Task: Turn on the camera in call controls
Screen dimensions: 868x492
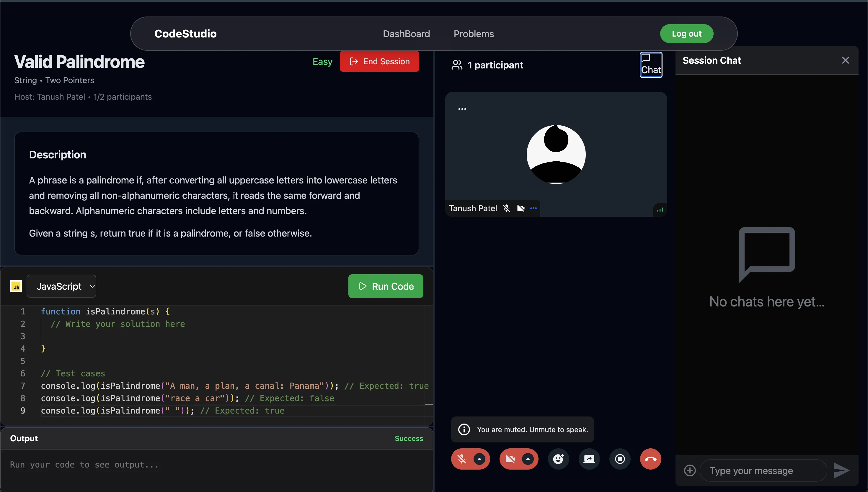Action: click(510, 459)
